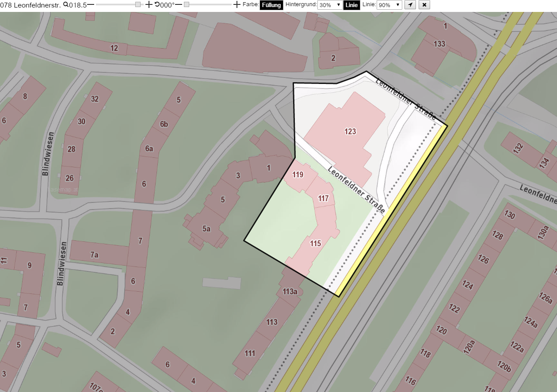Open the Linie percentage dropdown
Screen dimensions: 557x392
[389, 5]
